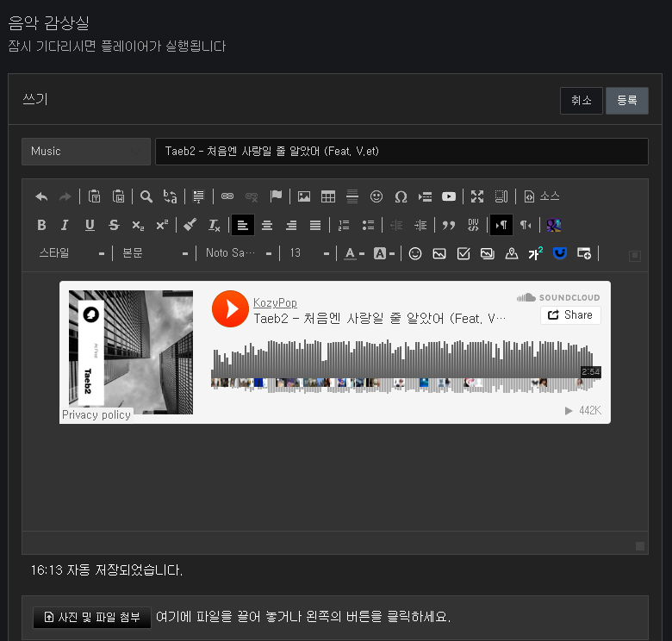Insert a horizontal line
Viewport: 672px width, 641px height.
click(352, 196)
